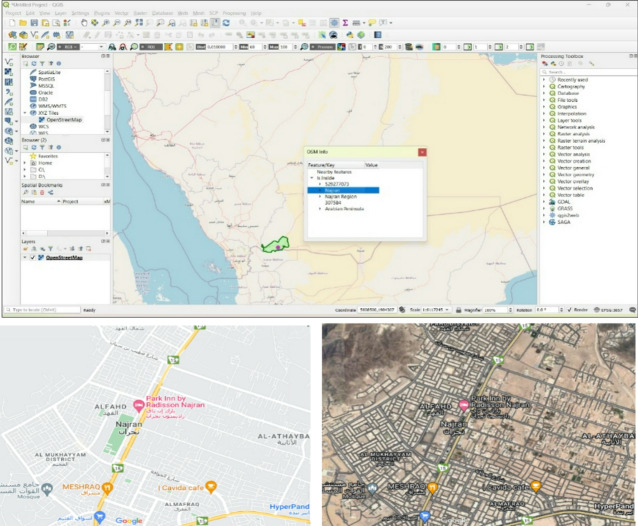The height and width of the screenshot is (526, 638).
Task: Toggle the Render checkbox in status bar
Action: coord(570,310)
